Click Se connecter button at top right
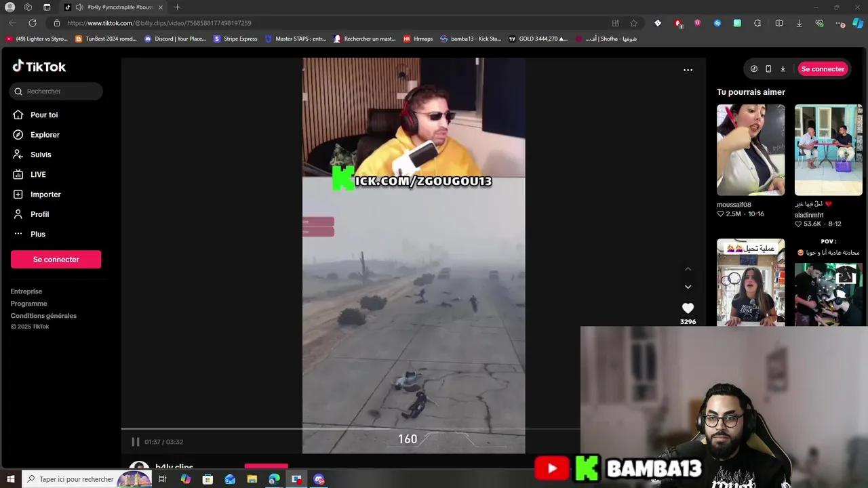868x488 pixels. (823, 69)
